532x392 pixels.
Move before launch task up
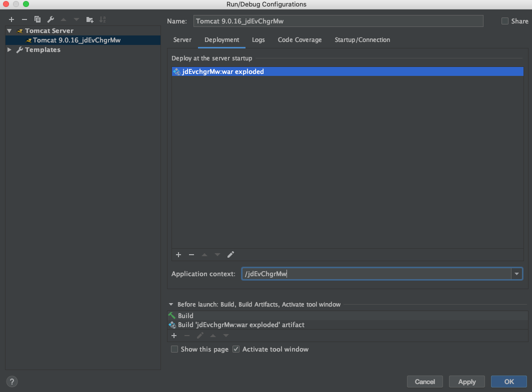pos(212,336)
